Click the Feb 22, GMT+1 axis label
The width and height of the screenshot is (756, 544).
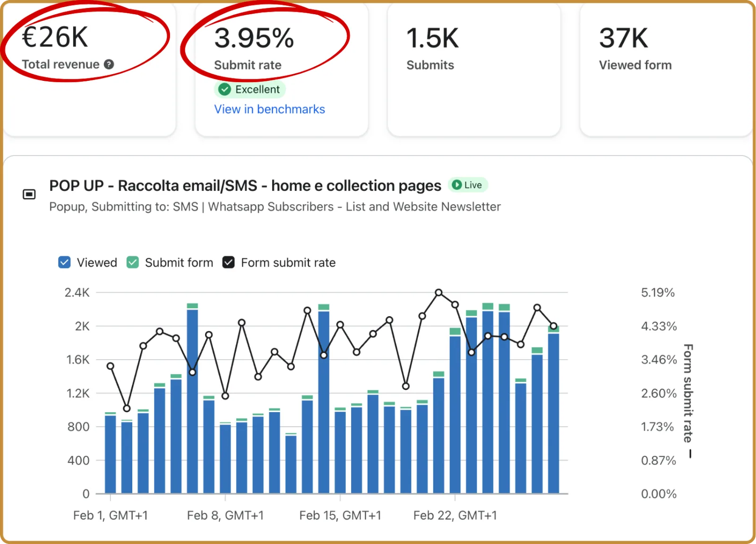click(455, 515)
